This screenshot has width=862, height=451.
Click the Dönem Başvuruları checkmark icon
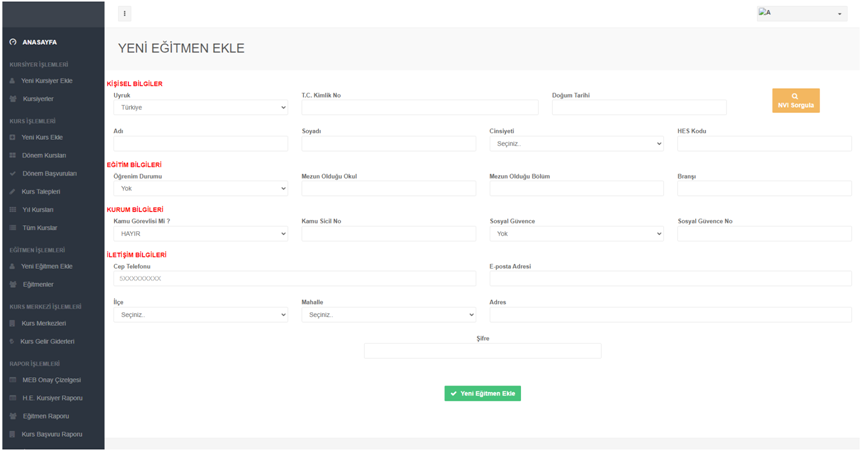pyautogui.click(x=13, y=174)
